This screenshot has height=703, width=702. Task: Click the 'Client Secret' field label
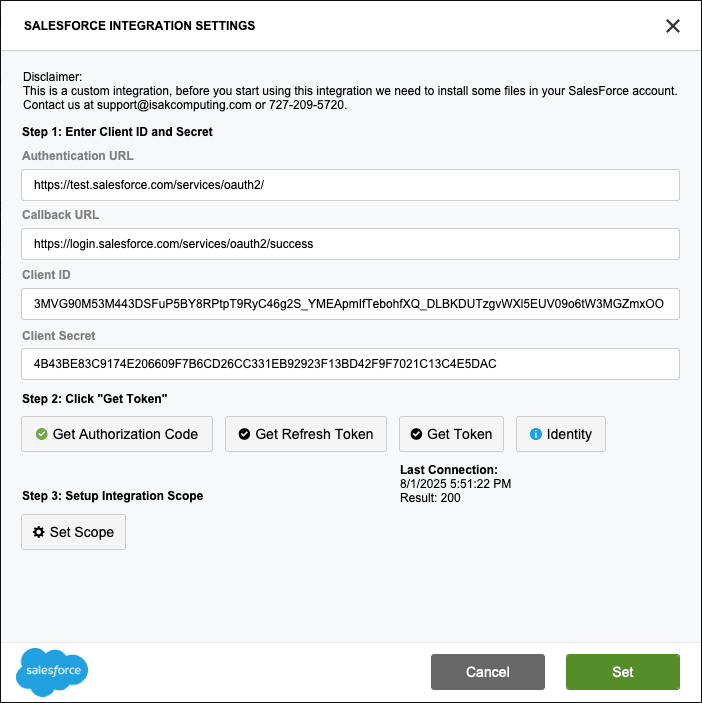[59, 335]
